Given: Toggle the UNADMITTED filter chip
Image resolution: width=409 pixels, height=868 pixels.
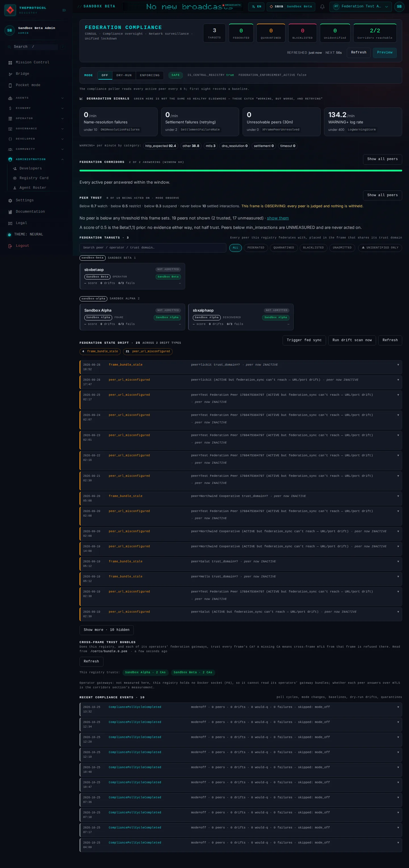Looking at the screenshot, I should tap(342, 248).
